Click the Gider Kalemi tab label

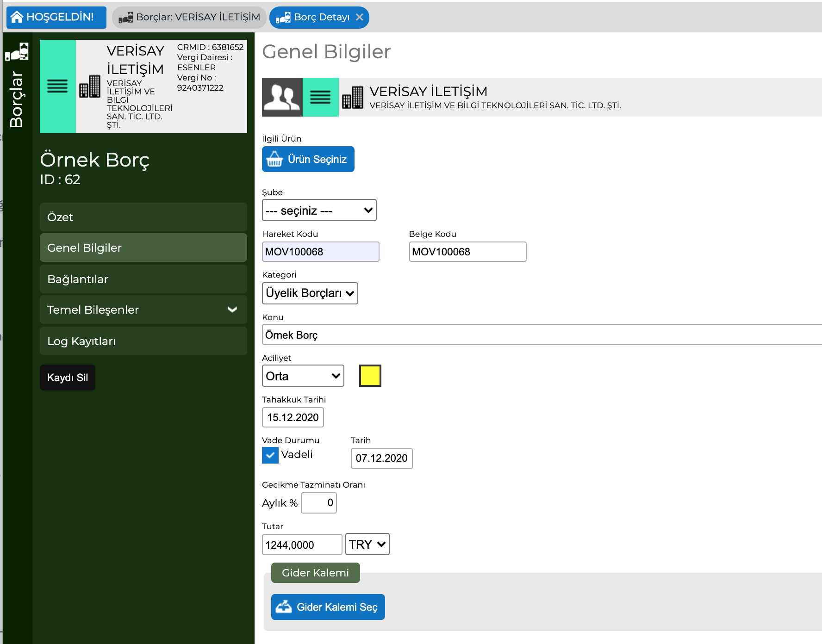(316, 573)
